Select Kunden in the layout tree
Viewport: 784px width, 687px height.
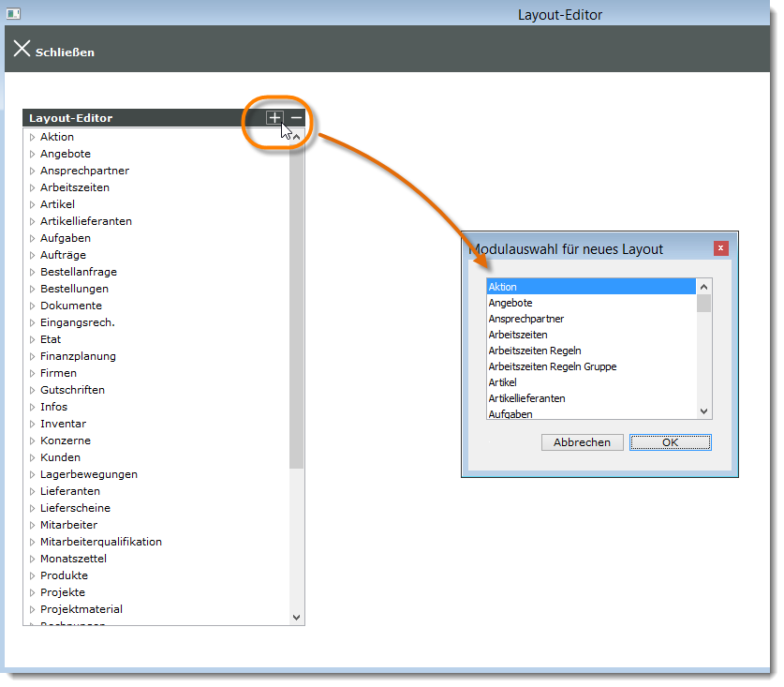coord(60,457)
